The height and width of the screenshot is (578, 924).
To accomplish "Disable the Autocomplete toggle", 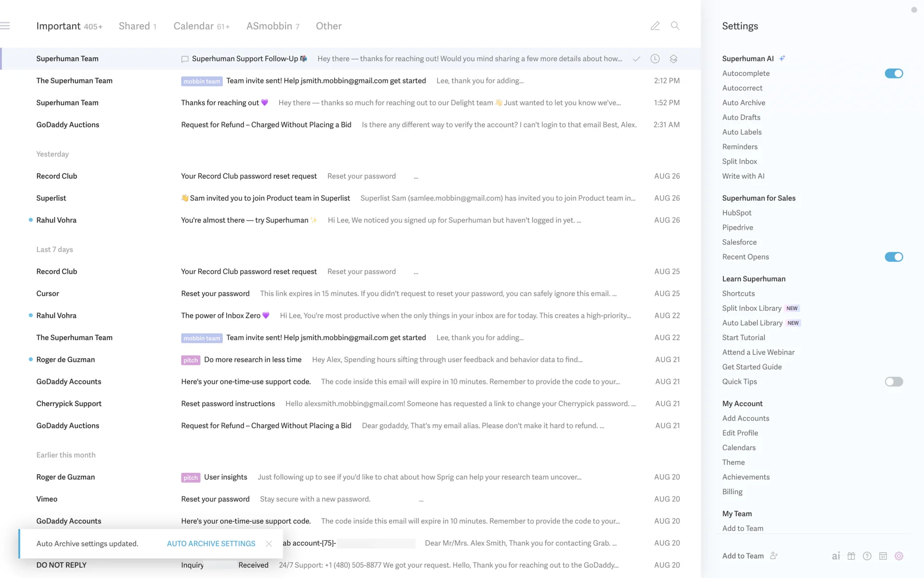I will click(x=894, y=73).
